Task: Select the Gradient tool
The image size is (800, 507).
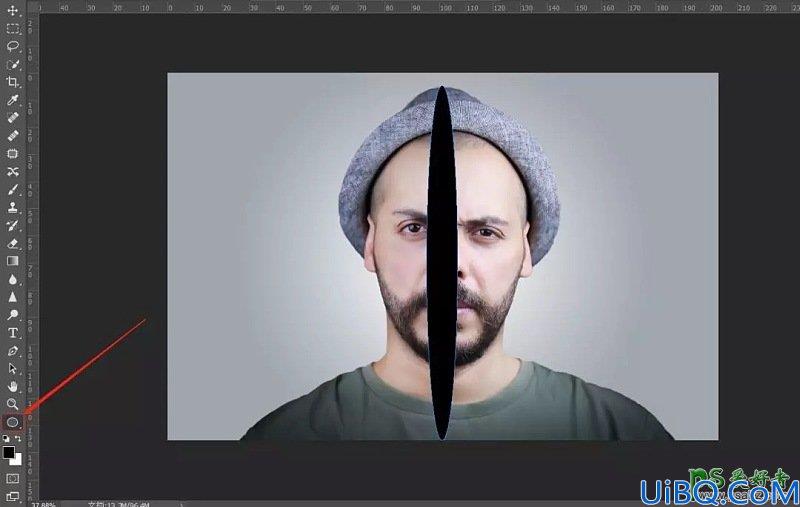Action: coord(13,261)
